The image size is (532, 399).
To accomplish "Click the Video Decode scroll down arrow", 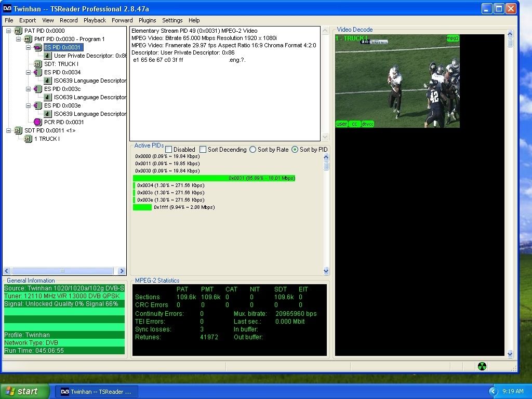I will click(510, 354).
